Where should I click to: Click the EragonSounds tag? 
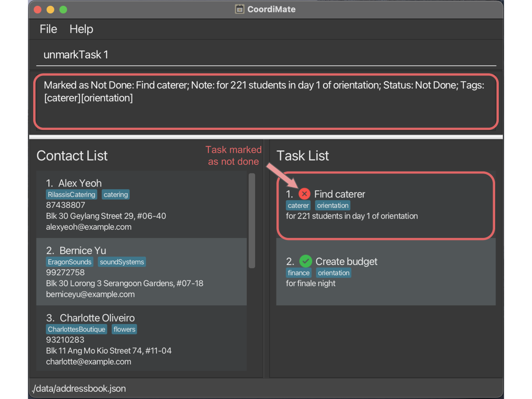(70, 262)
